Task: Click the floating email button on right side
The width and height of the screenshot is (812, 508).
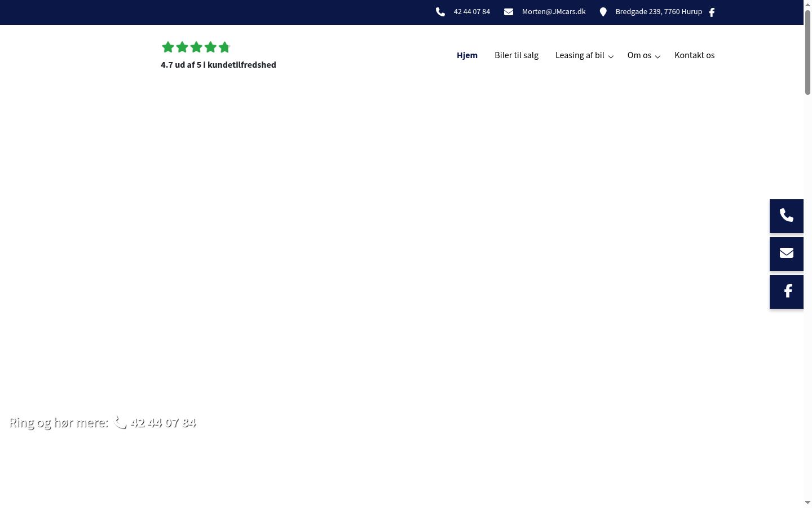Action: click(787, 254)
